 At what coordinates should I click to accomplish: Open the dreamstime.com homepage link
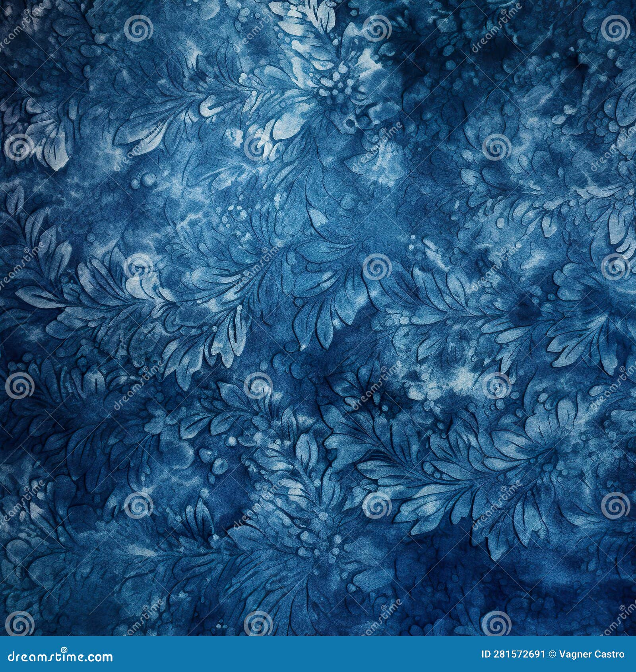click(x=60, y=657)
